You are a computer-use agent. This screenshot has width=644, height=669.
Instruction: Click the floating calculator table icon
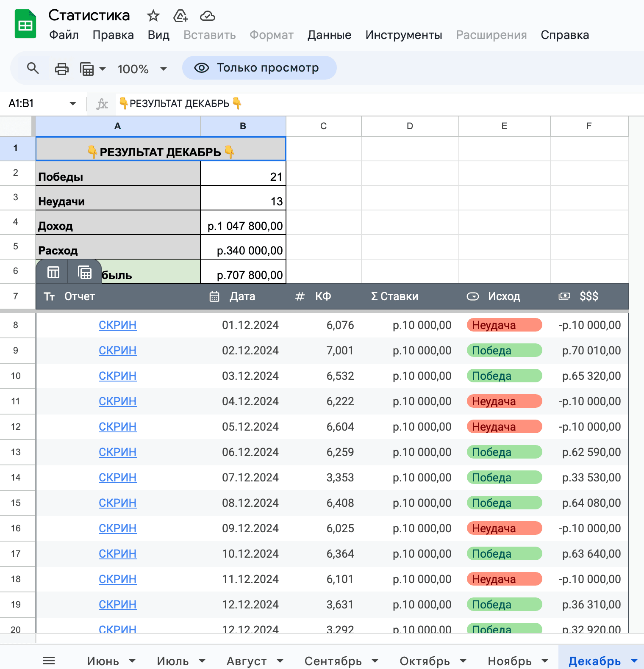coord(85,272)
